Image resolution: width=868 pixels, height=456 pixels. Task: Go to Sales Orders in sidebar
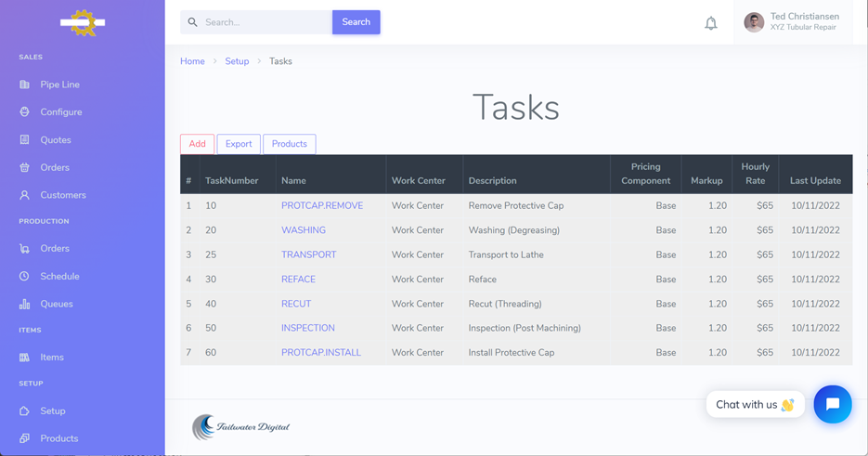(x=54, y=168)
